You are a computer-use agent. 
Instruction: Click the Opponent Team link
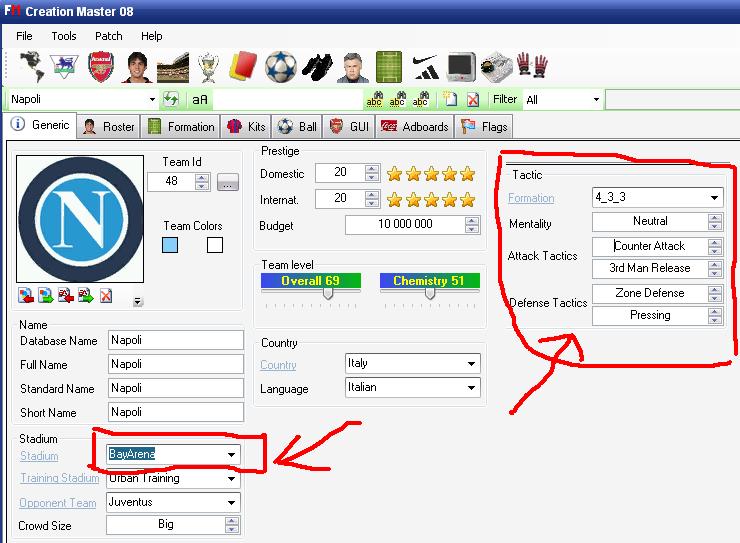58,503
